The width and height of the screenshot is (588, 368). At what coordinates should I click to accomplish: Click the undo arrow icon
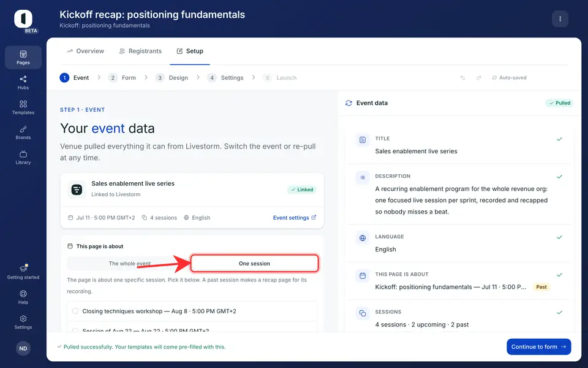point(463,78)
